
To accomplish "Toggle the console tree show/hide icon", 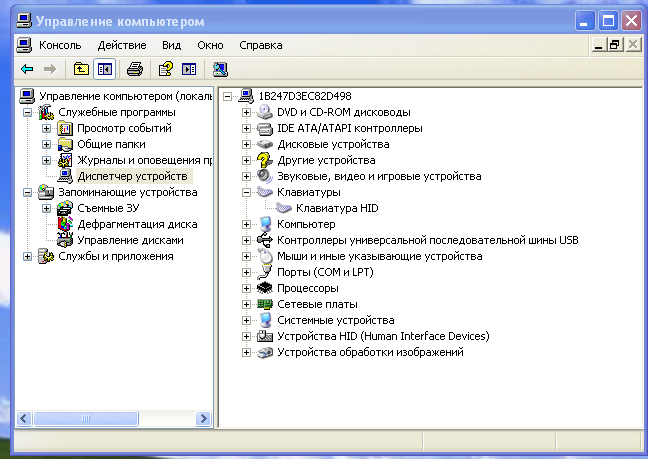I will (105, 69).
